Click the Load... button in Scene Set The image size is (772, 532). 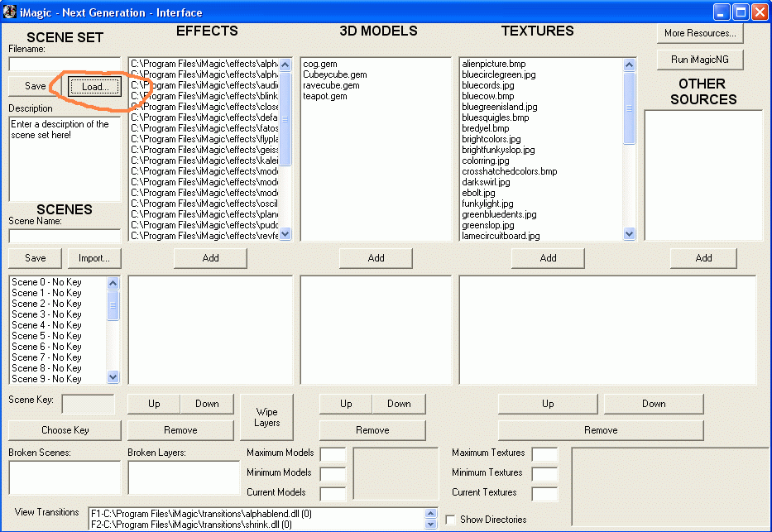94,87
